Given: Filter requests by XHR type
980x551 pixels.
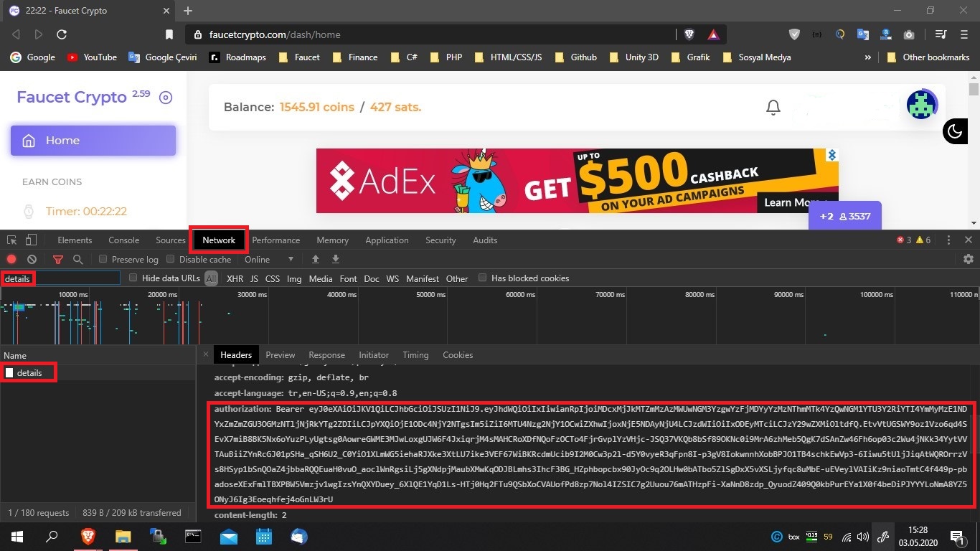Looking at the screenshot, I should (x=235, y=278).
